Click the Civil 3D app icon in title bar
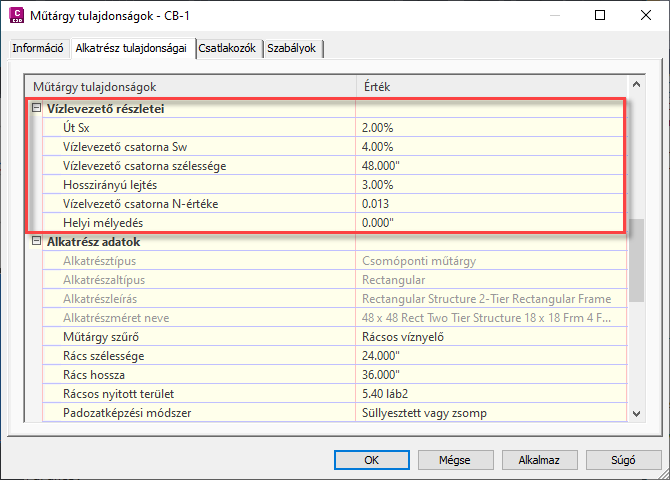670x480 pixels. click(17, 16)
